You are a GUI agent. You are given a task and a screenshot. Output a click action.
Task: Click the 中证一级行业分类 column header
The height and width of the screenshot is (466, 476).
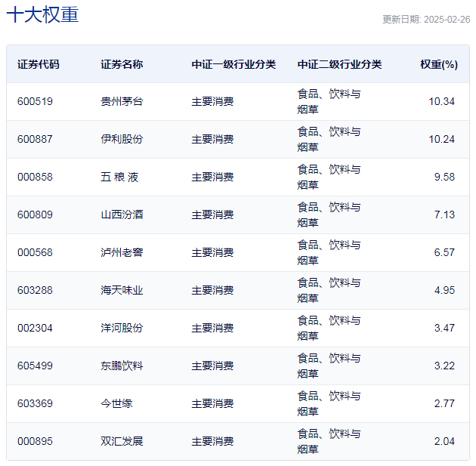[233, 64]
